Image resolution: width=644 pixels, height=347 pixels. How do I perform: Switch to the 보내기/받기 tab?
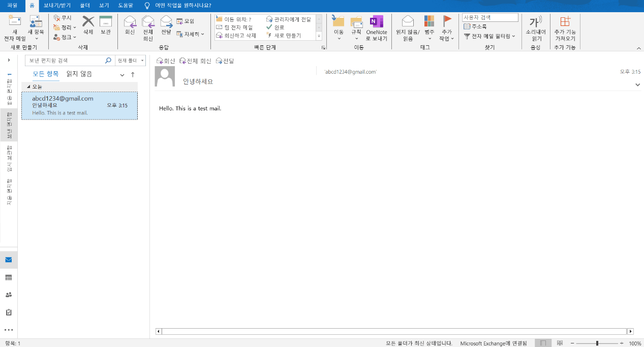pyautogui.click(x=57, y=5)
